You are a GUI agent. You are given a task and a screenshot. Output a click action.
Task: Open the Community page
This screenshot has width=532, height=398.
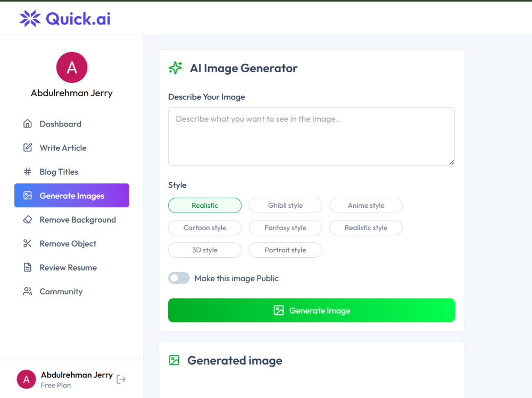click(72, 292)
